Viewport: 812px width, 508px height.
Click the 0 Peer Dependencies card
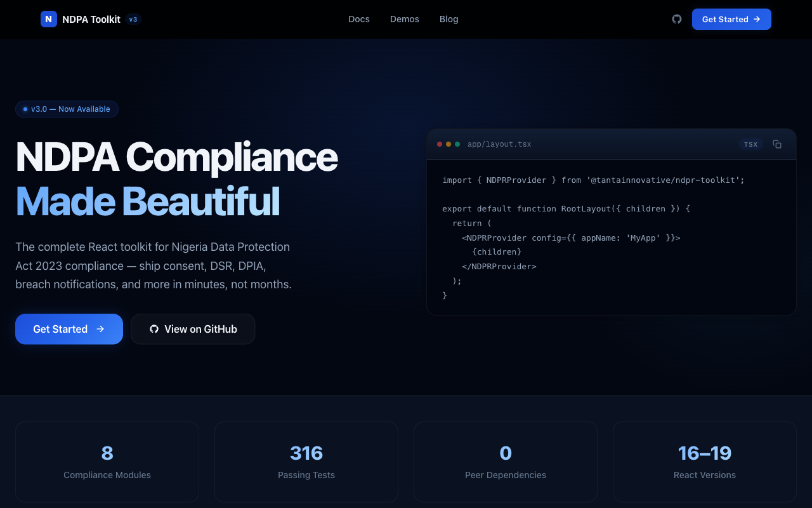[x=506, y=462]
